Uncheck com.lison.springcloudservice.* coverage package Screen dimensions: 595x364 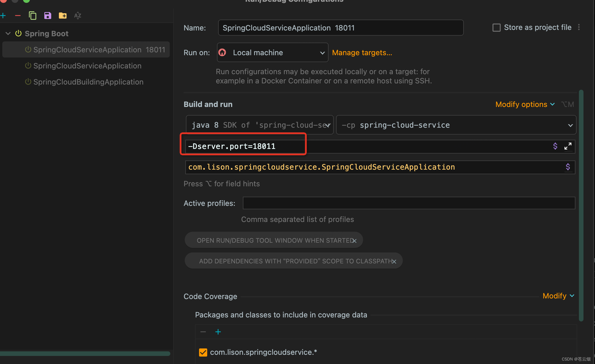pyautogui.click(x=203, y=352)
